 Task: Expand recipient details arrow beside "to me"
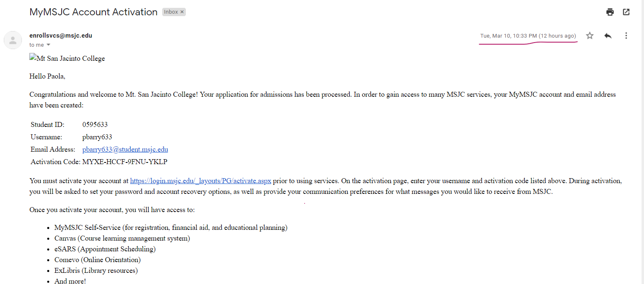(48, 45)
